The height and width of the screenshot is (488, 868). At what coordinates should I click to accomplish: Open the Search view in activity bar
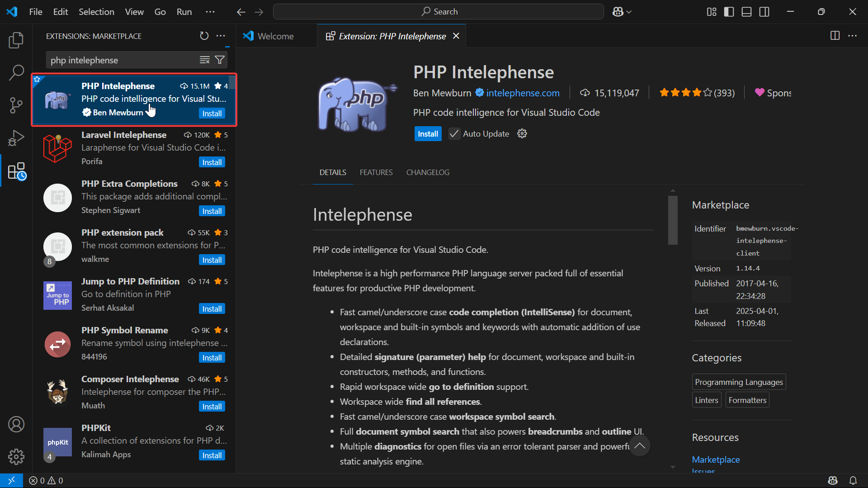[x=16, y=72]
